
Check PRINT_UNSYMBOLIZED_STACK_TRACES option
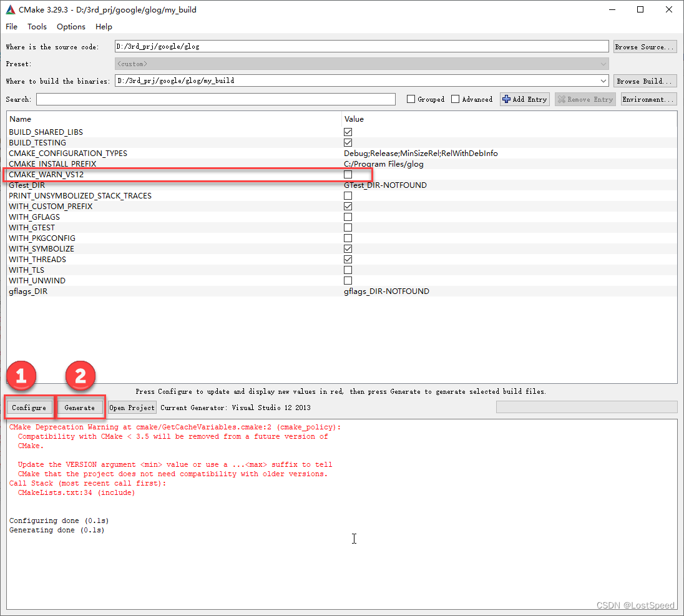[x=348, y=196]
